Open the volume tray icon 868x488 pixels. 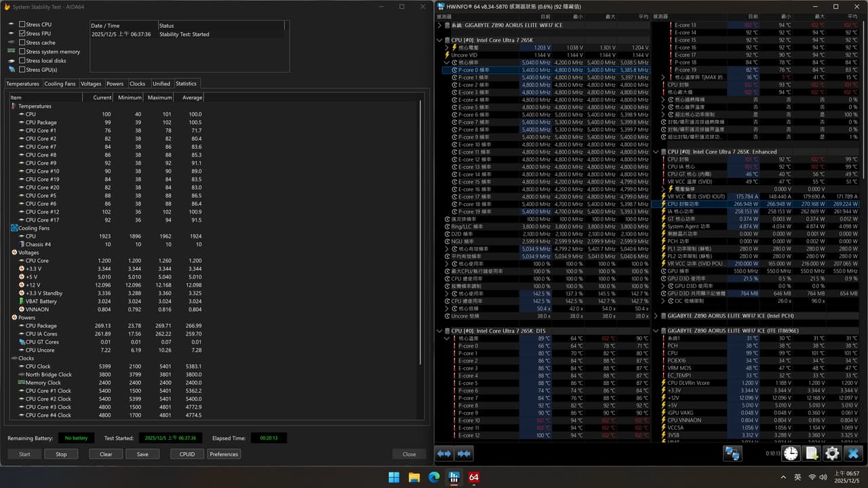coord(823,477)
